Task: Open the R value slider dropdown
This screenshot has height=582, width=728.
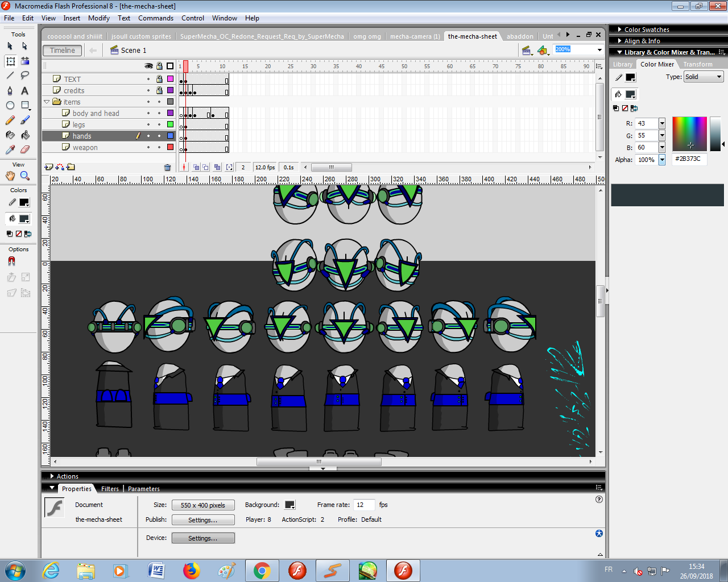Action: [x=662, y=123]
